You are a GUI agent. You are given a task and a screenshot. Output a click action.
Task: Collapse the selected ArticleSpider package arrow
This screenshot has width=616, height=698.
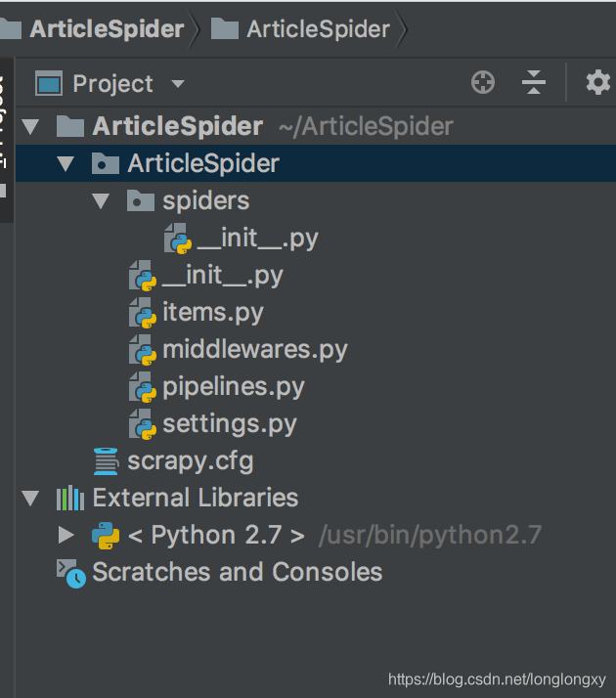66,163
